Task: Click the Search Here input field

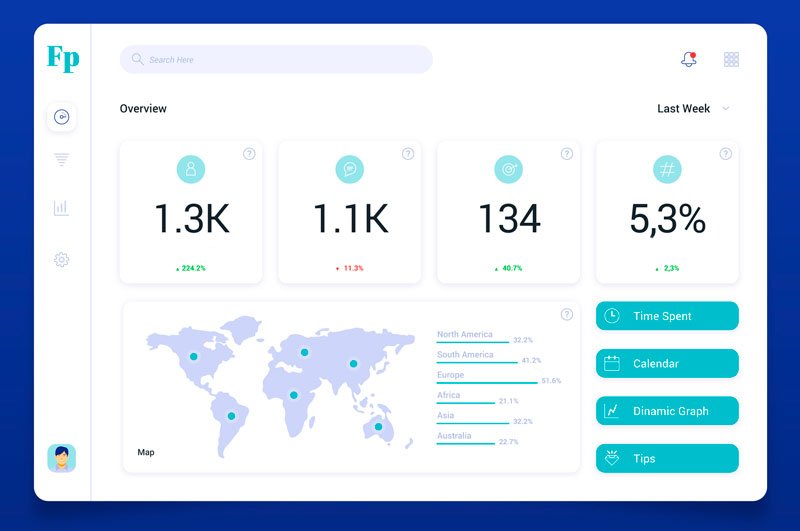Action: click(x=276, y=60)
